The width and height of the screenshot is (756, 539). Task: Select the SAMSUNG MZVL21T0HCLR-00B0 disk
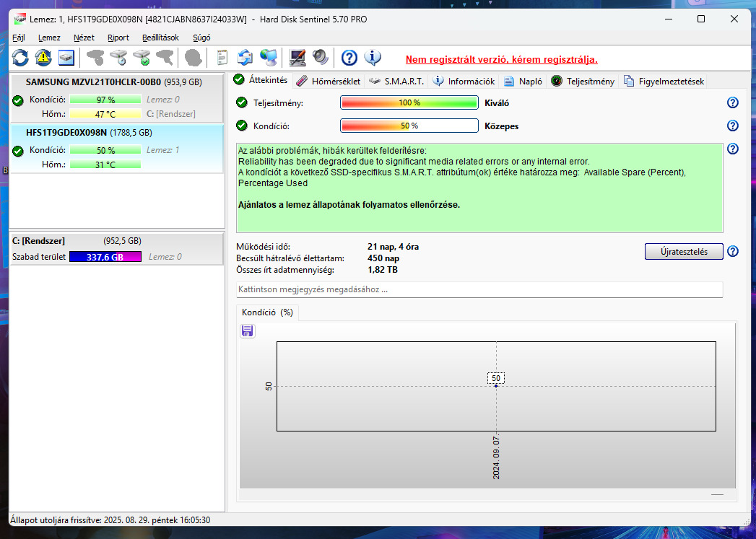pyautogui.click(x=117, y=99)
